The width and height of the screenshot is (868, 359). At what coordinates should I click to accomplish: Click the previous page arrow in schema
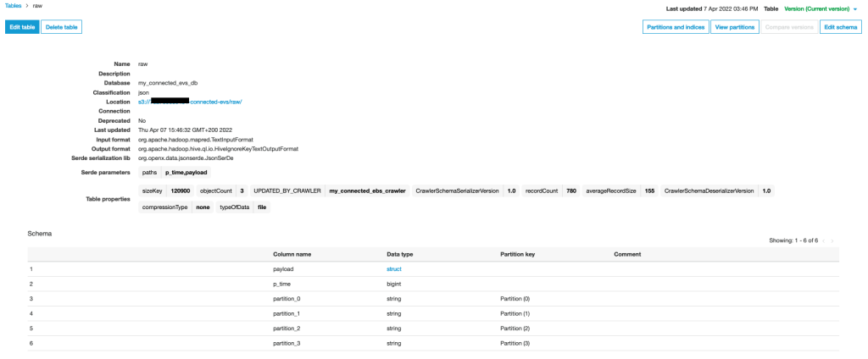[823, 240]
